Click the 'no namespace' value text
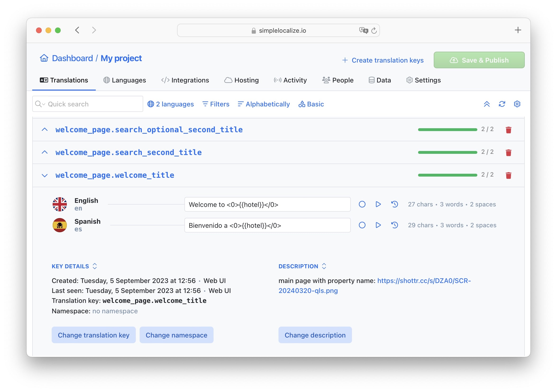Screen dimensions: 557x392 (115, 311)
